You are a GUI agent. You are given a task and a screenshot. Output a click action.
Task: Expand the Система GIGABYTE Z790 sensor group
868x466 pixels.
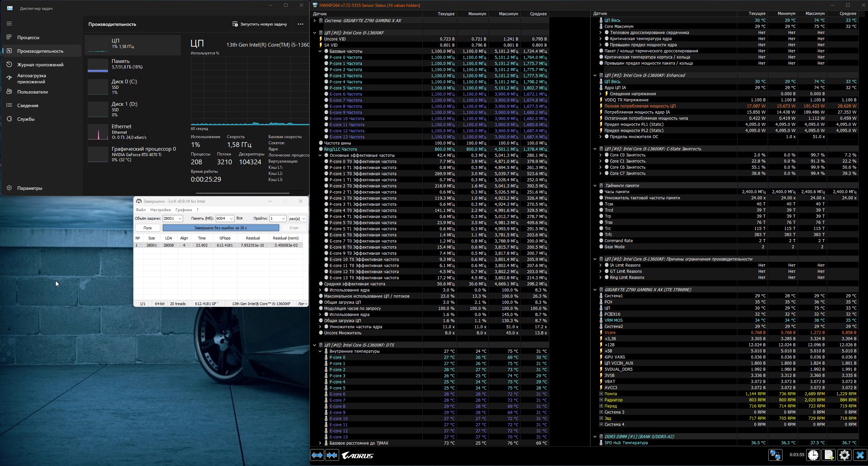pyautogui.click(x=314, y=21)
